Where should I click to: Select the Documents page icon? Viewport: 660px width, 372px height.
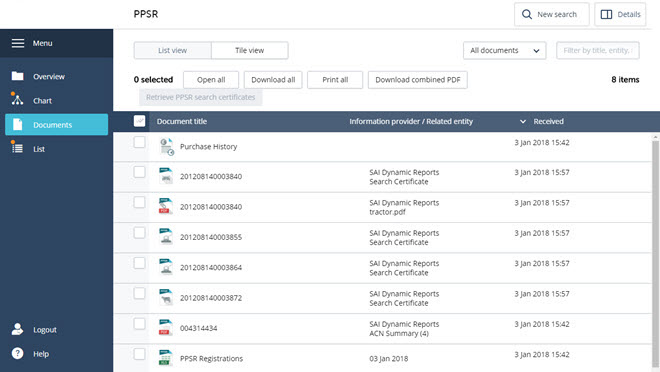18,125
